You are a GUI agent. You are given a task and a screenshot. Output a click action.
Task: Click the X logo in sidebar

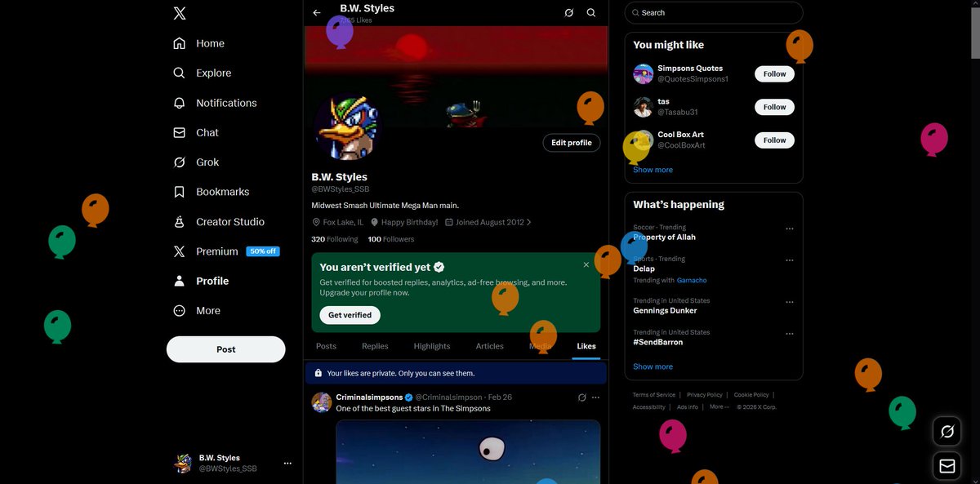[x=180, y=13]
